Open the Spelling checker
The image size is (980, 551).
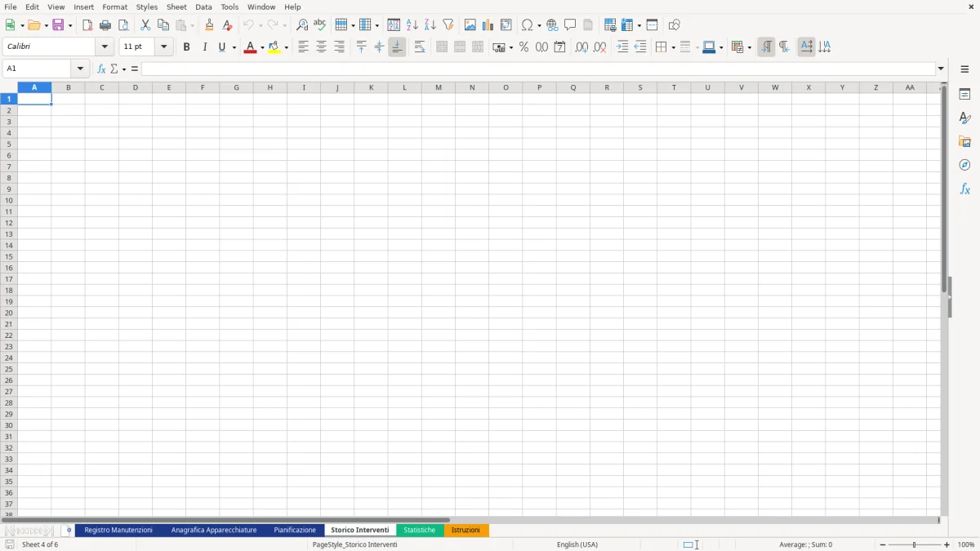319,24
